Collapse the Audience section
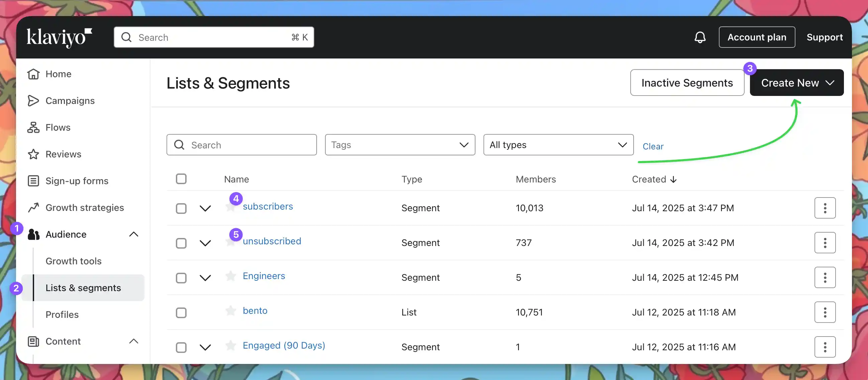This screenshot has width=868, height=380. coord(134,234)
